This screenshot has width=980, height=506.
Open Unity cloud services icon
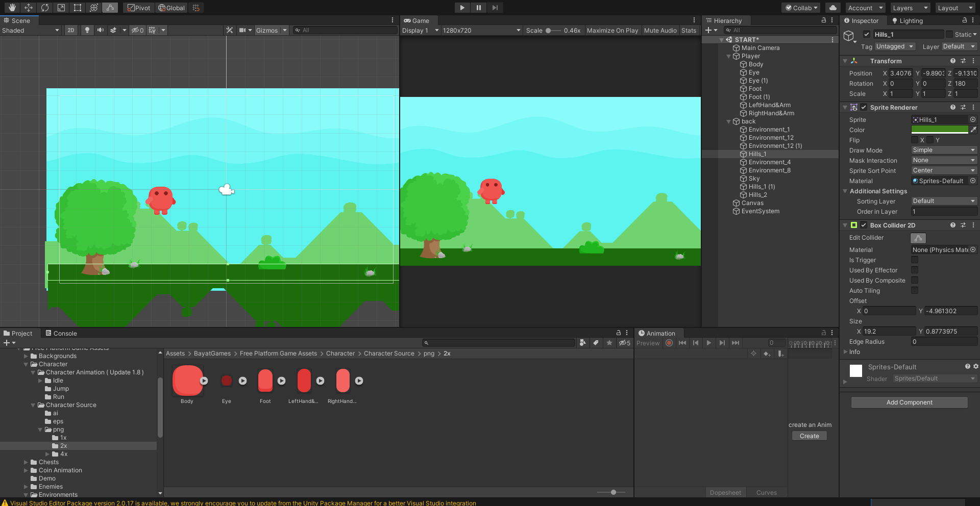(833, 8)
